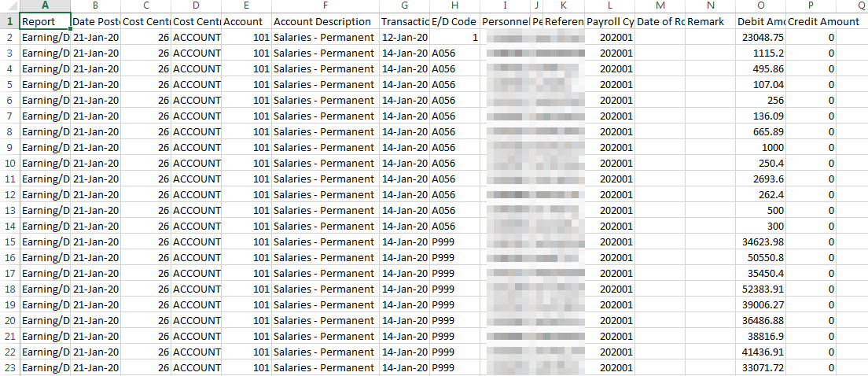868x376 pixels.
Task: Select the cell with debit value 41436.91
Action: coord(761,352)
